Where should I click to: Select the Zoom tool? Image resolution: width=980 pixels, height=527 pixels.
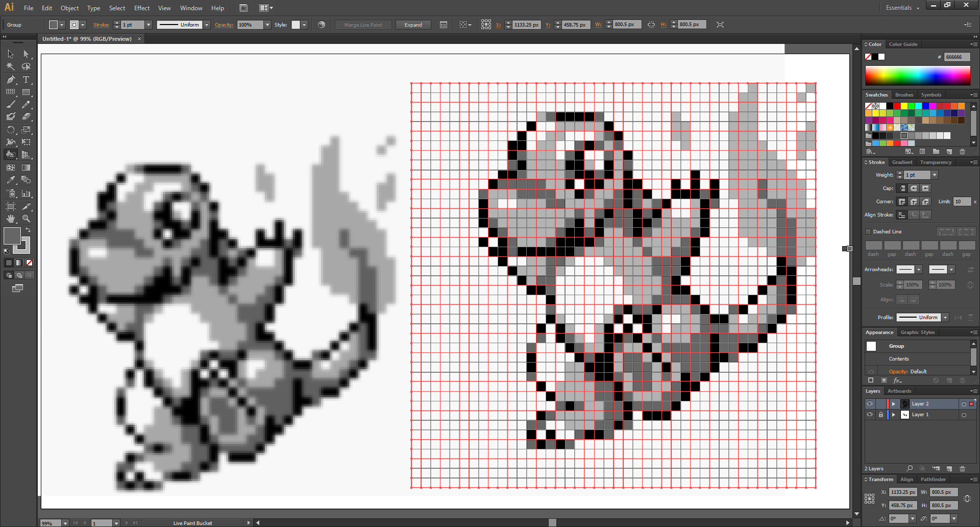[26, 219]
